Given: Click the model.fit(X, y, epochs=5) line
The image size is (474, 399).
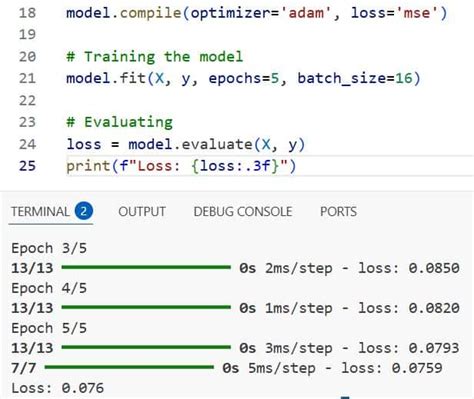Looking at the screenshot, I should [243, 79].
